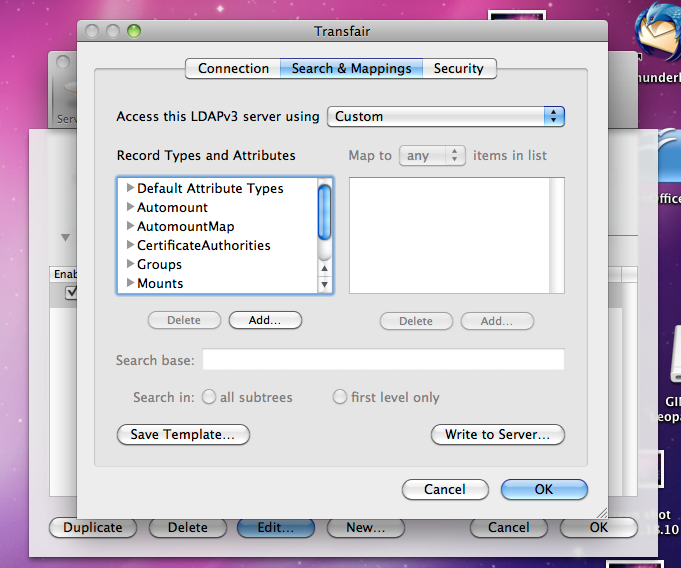Image resolution: width=681 pixels, height=568 pixels.
Task: Expand the Groups record type
Action: tap(130, 264)
